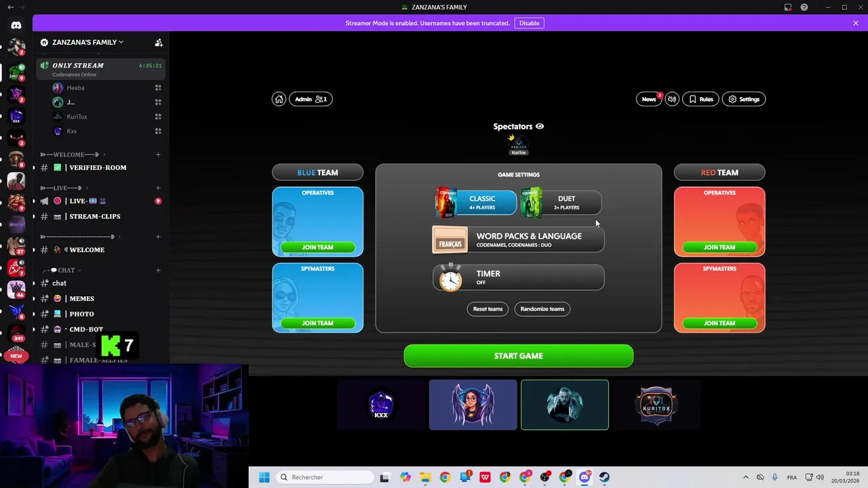This screenshot has height=488, width=868.
Task: Dismiss the Streamer Mode banner
Action: (x=856, y=23)
